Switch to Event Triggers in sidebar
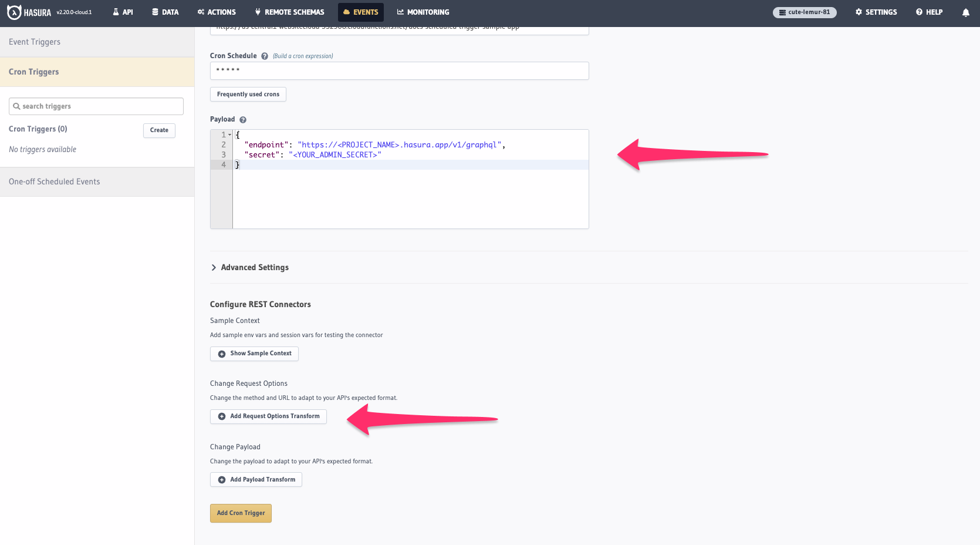 pyautogui.click(x=35, y=42)
